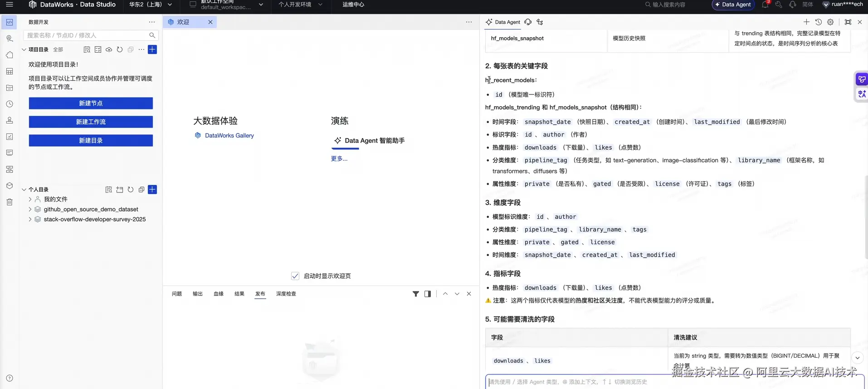Close the Welcome tab
This screenshot has height=389, width=868.
[x=210, y=22]
